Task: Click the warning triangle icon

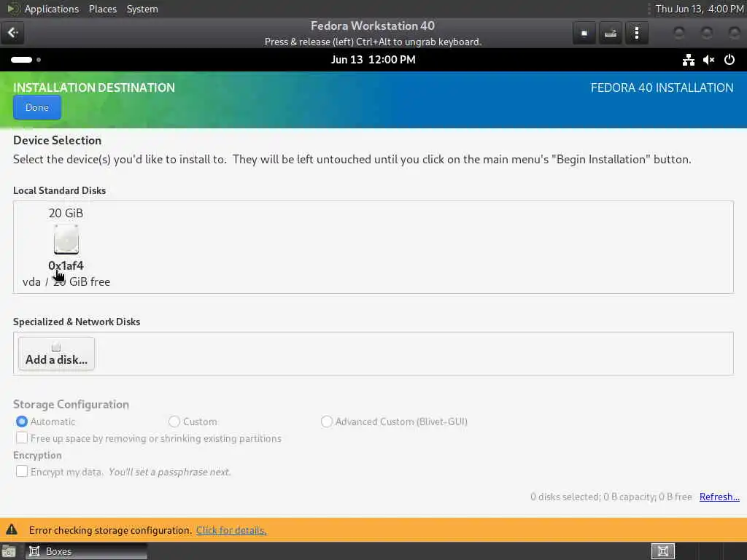Action: pos(12,529)
